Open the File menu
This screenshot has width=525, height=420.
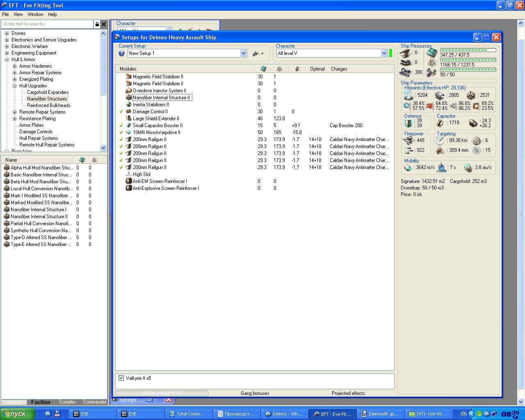[x=5, y=14]
